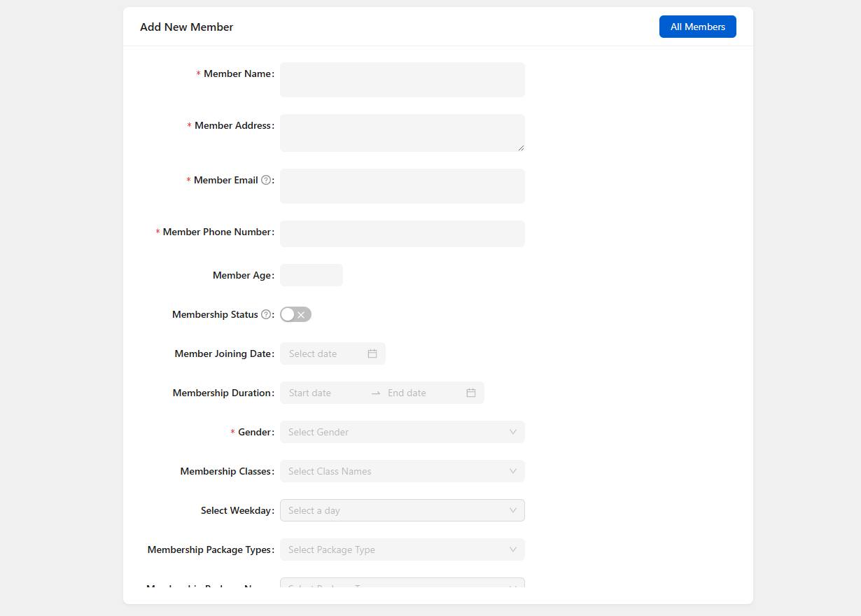Viewport: 861px width, 616px height.
Task: Toggle the Membership Status switch
Action: tap(295, 314)
